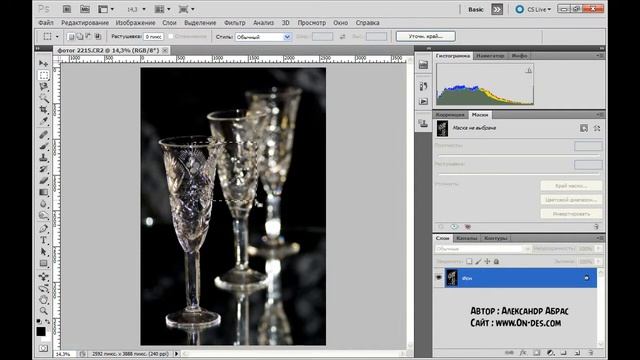Open the Файл menu
The image size is (640, 360).
(46, 23)
